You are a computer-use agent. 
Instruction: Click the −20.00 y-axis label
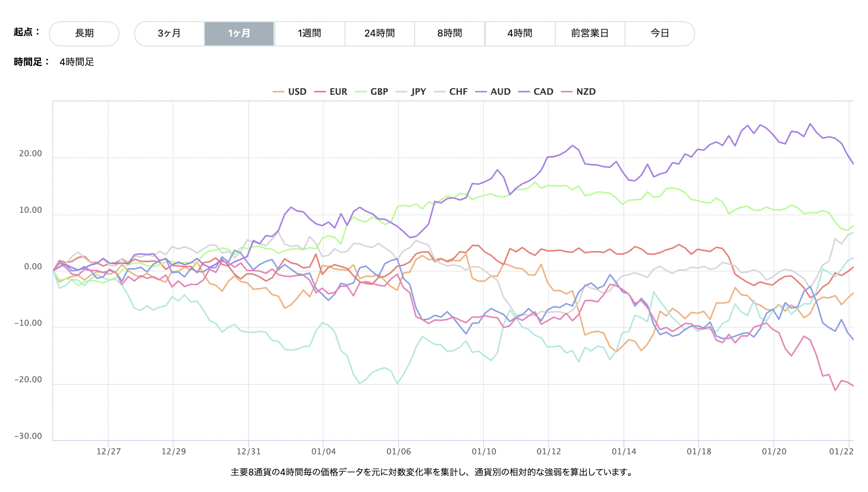click(x=28, y=380)
